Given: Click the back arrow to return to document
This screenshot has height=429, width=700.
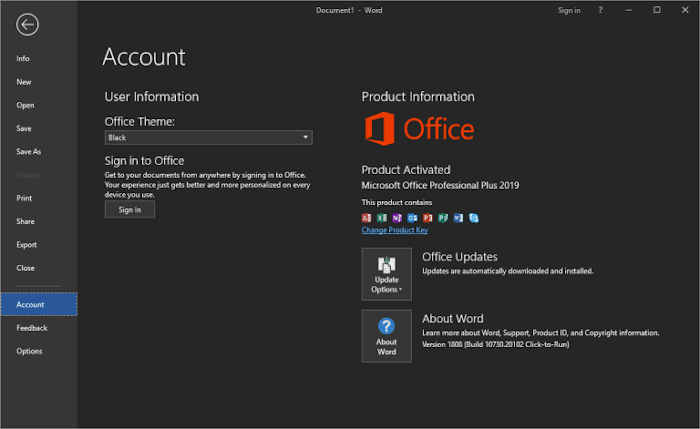Looking at the screenshot, I should click(x=27, y=24).
